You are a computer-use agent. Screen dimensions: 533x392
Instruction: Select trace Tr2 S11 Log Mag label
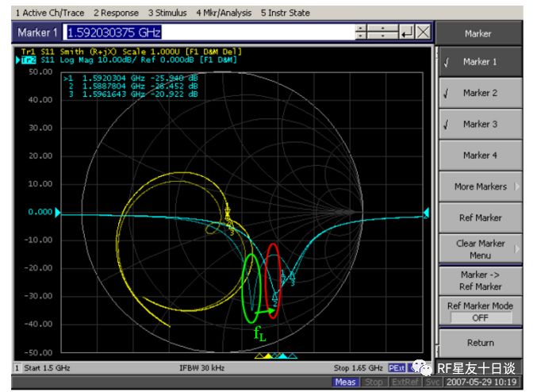point(129,60)
